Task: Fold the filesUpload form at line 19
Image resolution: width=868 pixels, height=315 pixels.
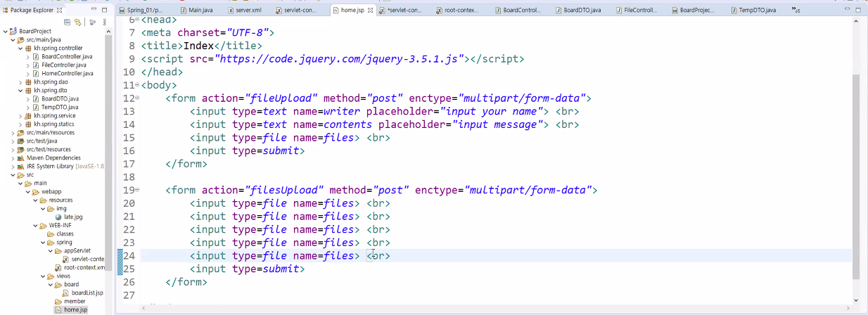Action: point(136,191)
